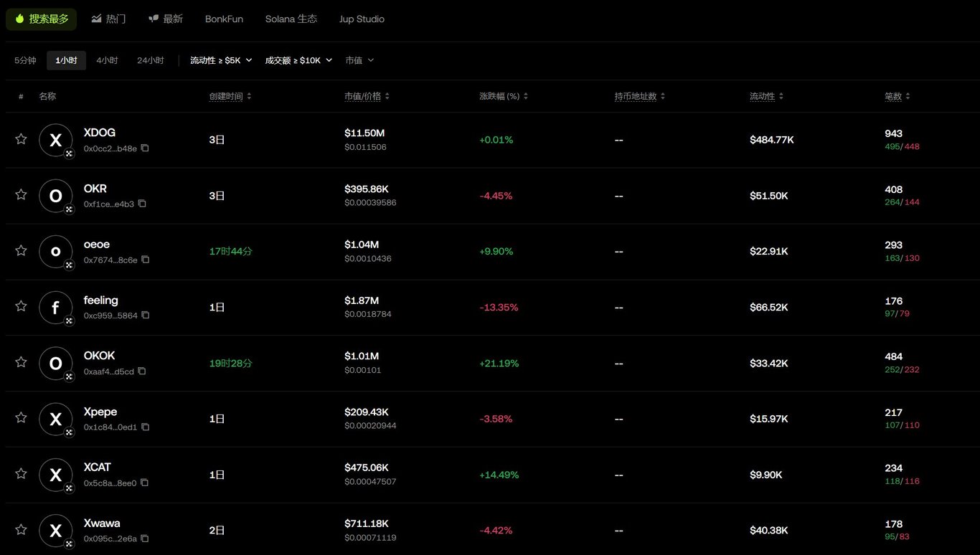Select the 24小时 time range

pyautogui.click(x=150, y=60)
